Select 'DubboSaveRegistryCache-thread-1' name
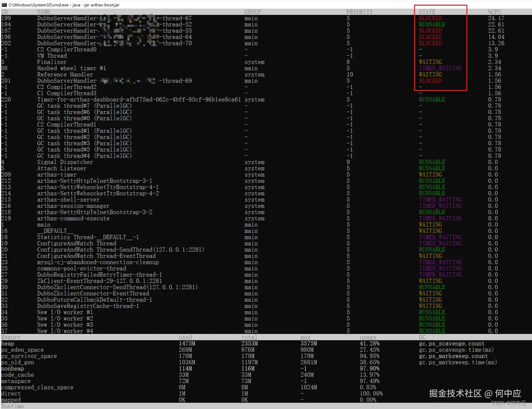Screen dimensions: 532x409 pos(88,306)
